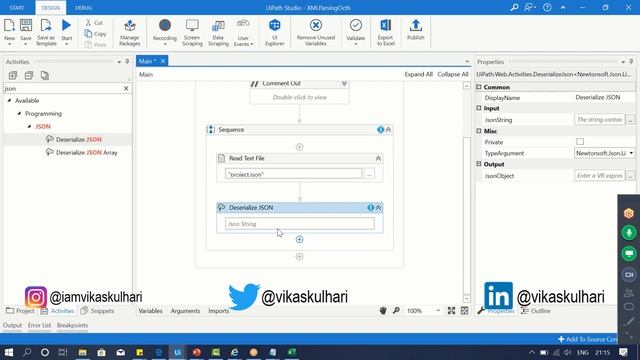The image size is (640, 360).
Task: Click the Json String input field
Action: point(300,224)
